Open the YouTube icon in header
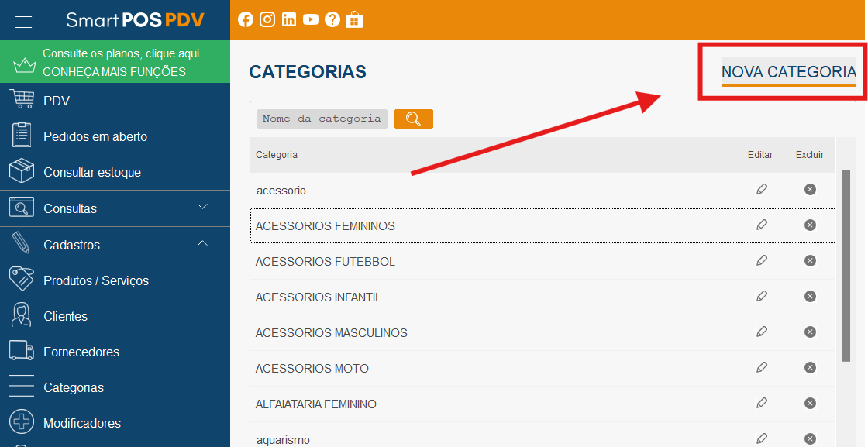 [311, 19]
